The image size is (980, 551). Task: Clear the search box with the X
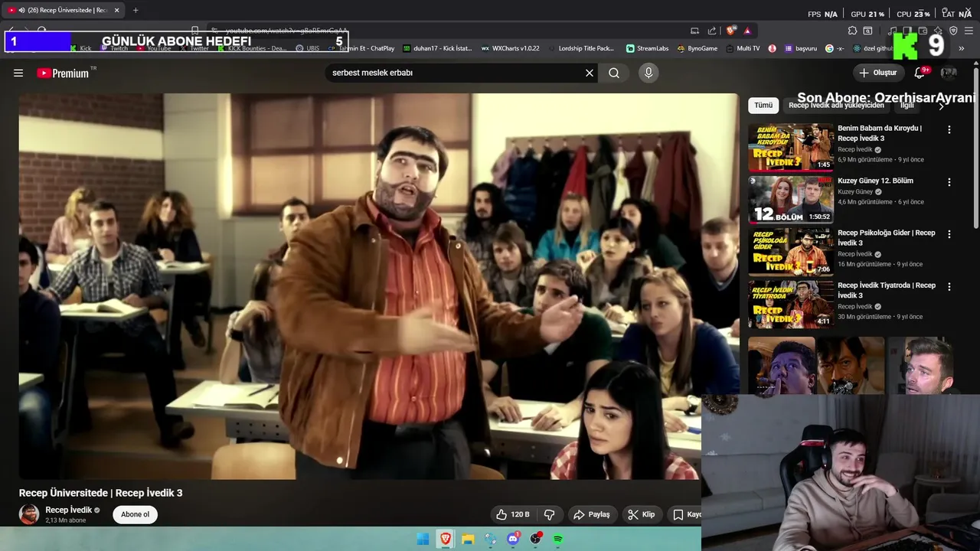click(x=590, y=73)
